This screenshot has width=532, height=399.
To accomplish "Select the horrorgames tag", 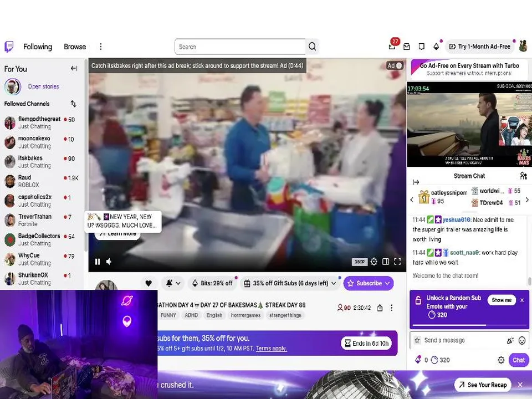I will point(245,315).
